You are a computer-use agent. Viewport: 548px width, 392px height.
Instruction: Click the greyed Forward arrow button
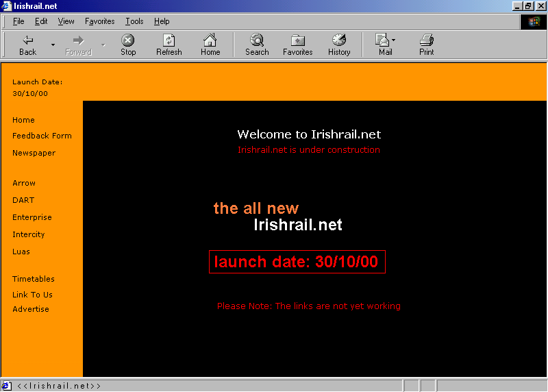pyautogui.click(x=78, y=45)
